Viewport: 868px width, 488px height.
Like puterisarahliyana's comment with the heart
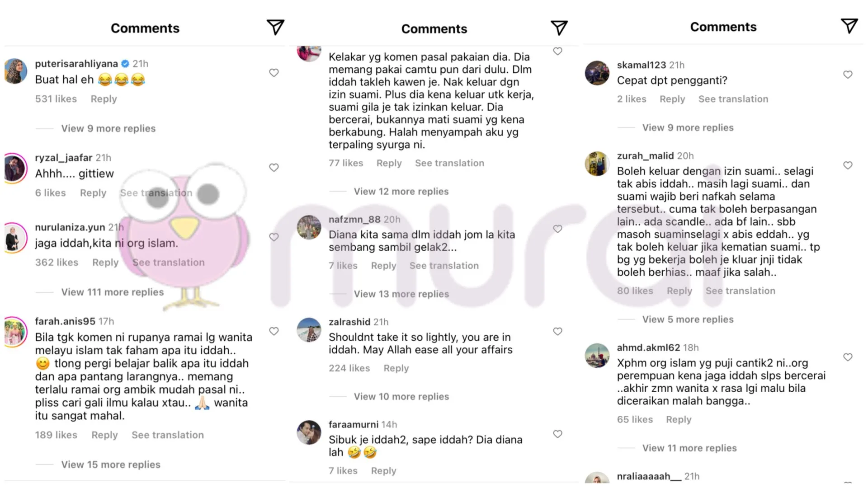tap(274, 73)
